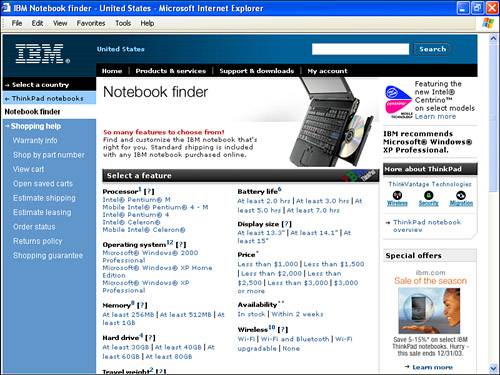Image resolution: width=500 pixels, height=375 pixels.
Task: Select memory At least 256MB
Action: [128, 314]
